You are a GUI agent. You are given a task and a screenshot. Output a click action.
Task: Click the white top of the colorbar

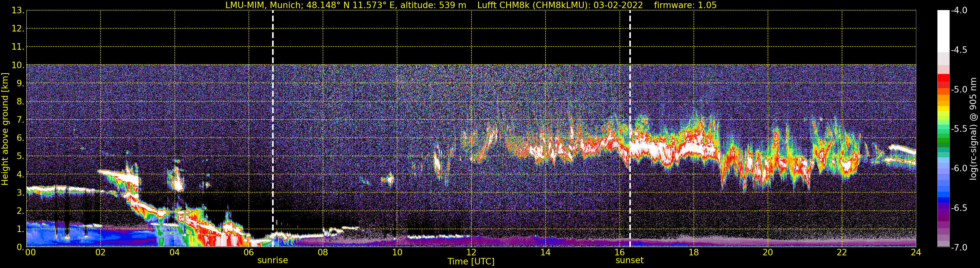click(943, 30)
